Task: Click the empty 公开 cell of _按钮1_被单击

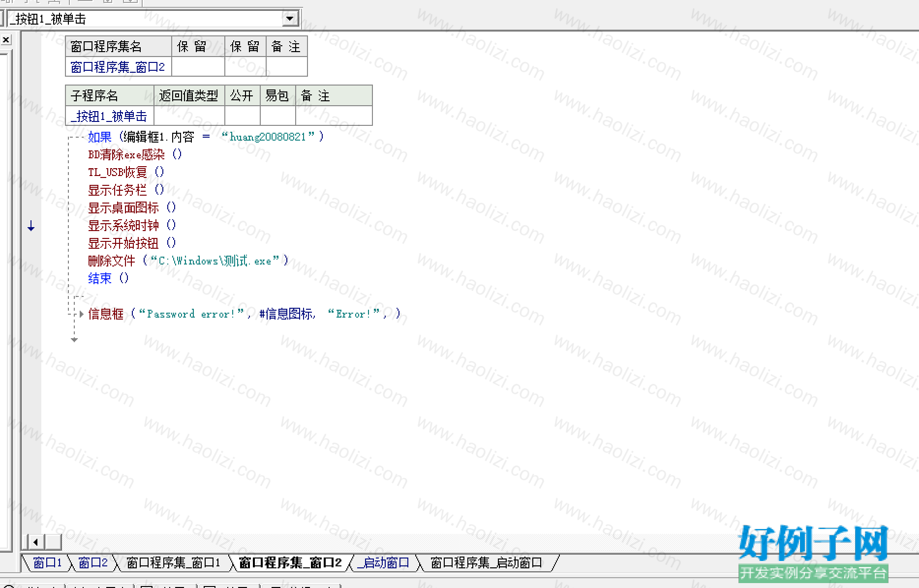Action: pos(242,116)
